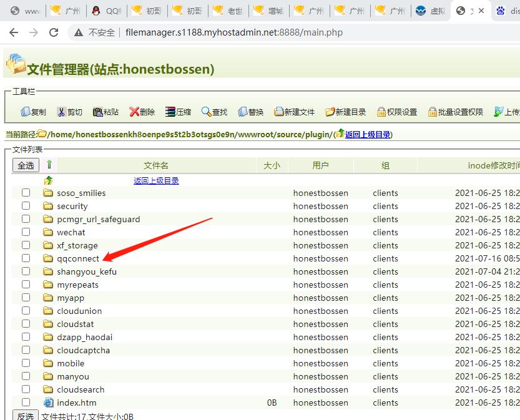
Task: Click the myapp folder name
Action: point(71,298)
